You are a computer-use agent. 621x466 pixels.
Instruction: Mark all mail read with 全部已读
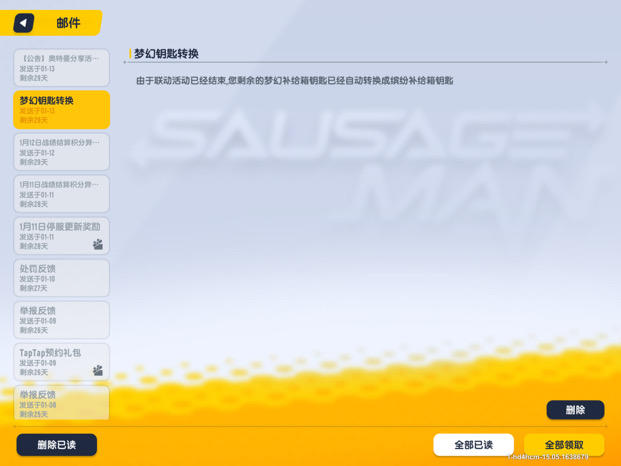(473, 445)
